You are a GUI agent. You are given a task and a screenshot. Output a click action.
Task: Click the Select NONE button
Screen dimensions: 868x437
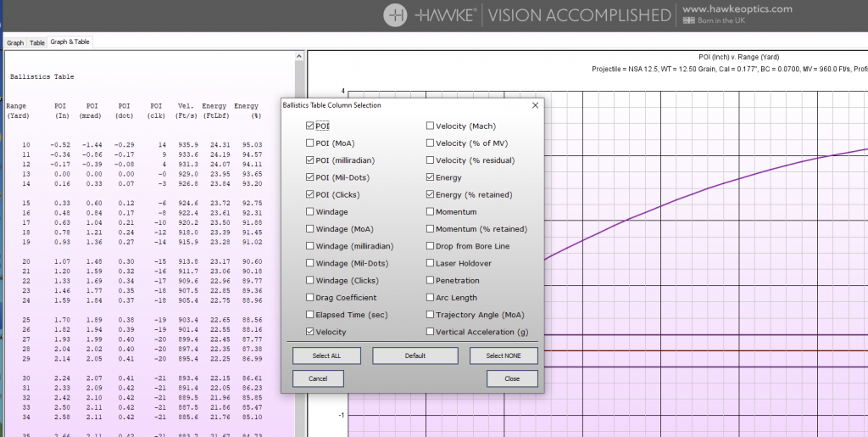point(504,356)
